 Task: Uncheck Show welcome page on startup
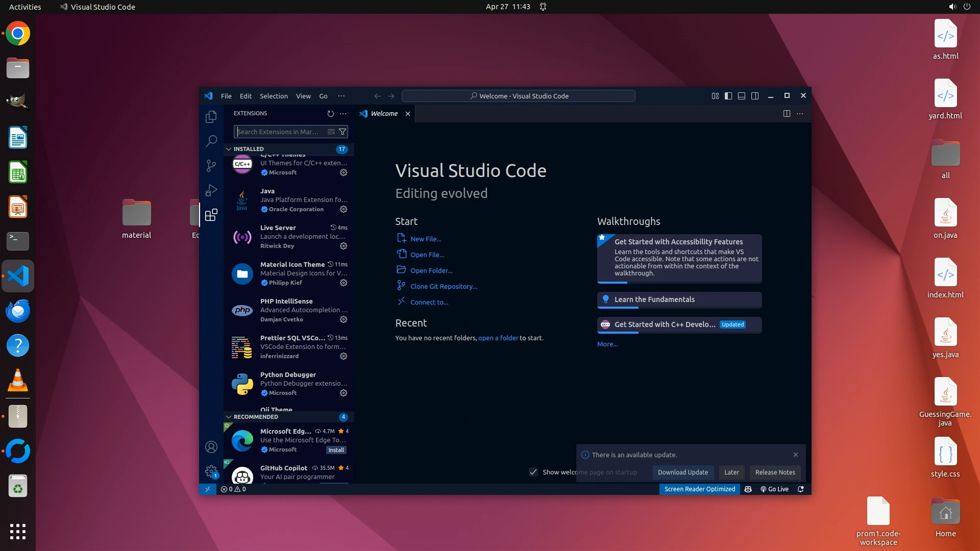533,472
